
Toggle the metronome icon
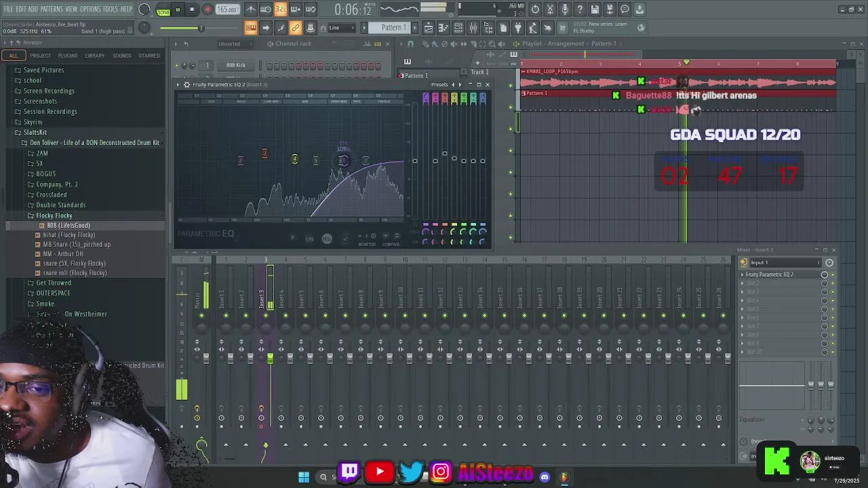pos(250,9)
